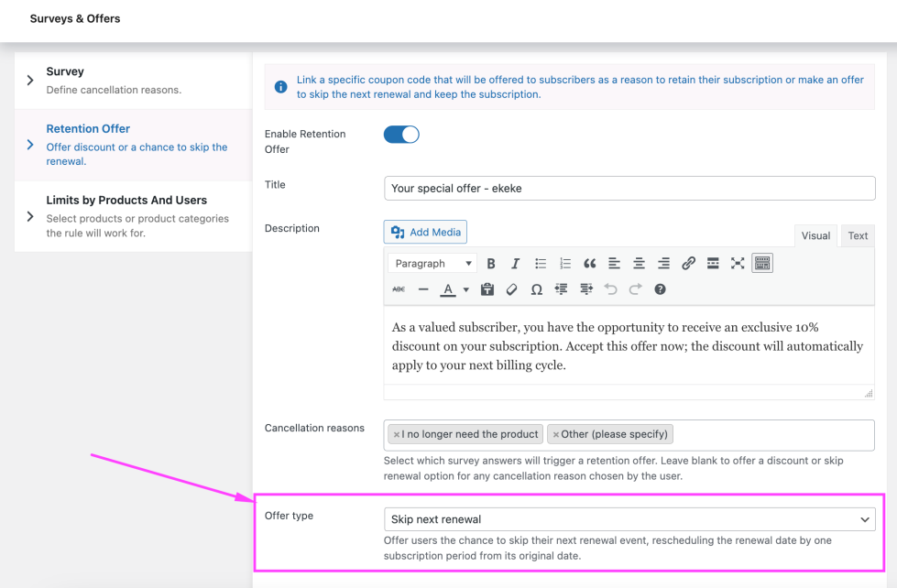Click the Add Media button

tap(426, 232)
